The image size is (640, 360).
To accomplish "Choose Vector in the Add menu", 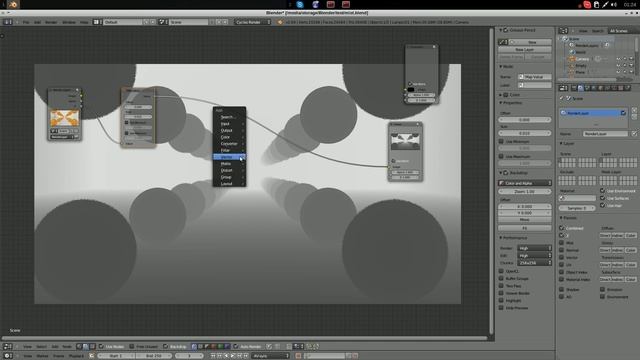I will [x=229, y=157].
